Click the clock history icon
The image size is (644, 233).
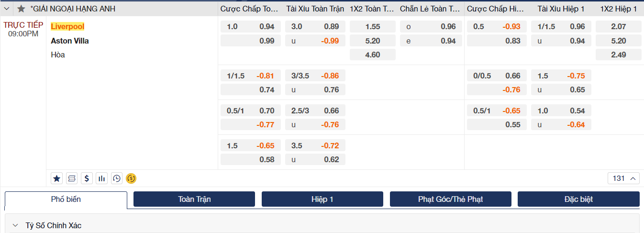[x=116, y=178]
